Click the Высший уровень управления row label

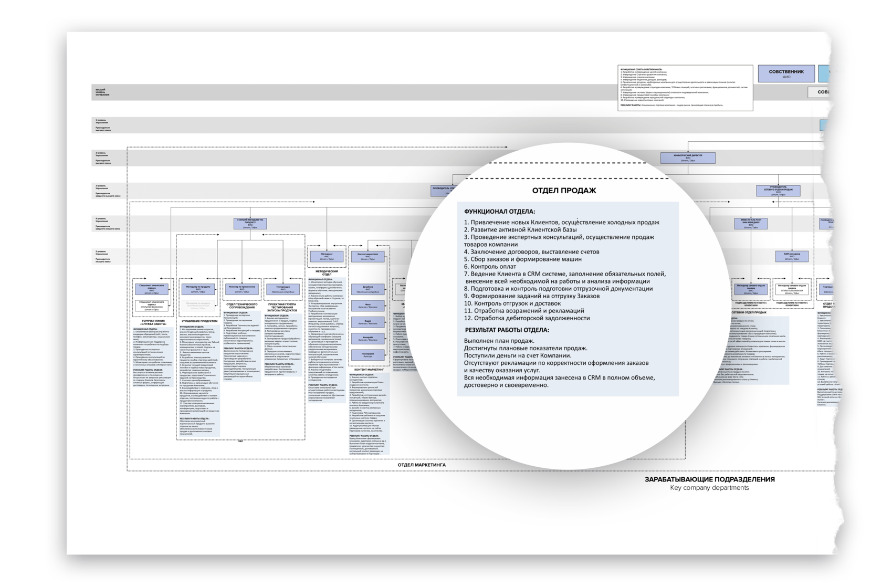click(x=103, y=92)
